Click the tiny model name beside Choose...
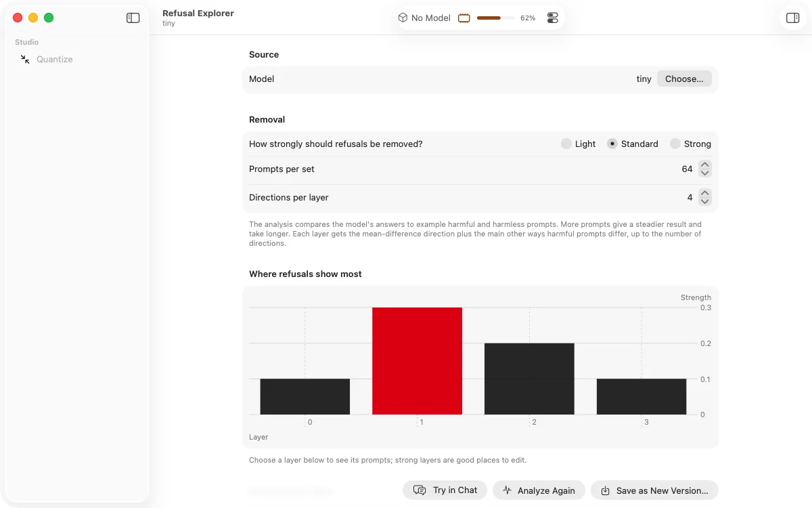The height and width of the screenshot is (508, 812). coord(644,79)
